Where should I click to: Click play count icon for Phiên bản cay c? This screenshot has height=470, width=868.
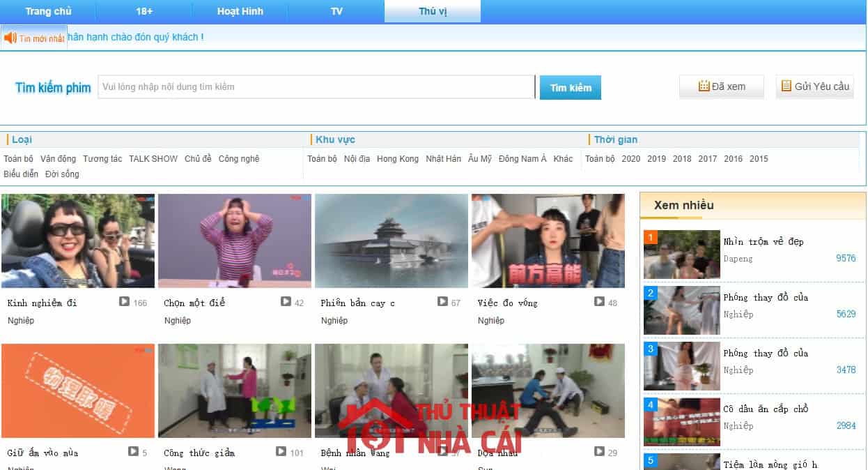442,302
